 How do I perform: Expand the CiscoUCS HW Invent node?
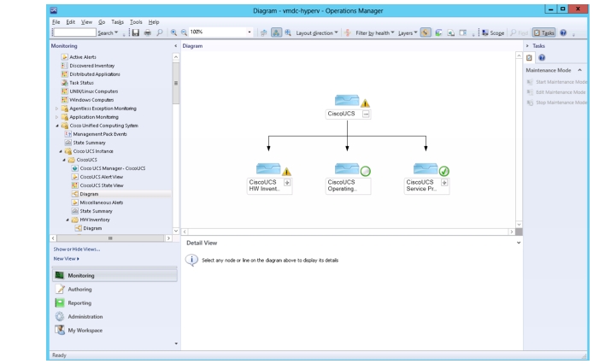tap(287, 183)
